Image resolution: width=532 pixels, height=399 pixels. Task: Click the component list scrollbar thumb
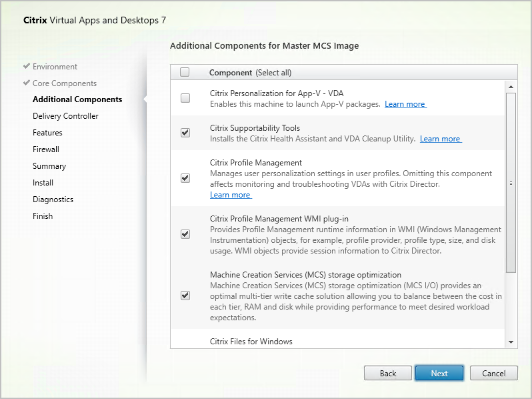click(511, 182)
